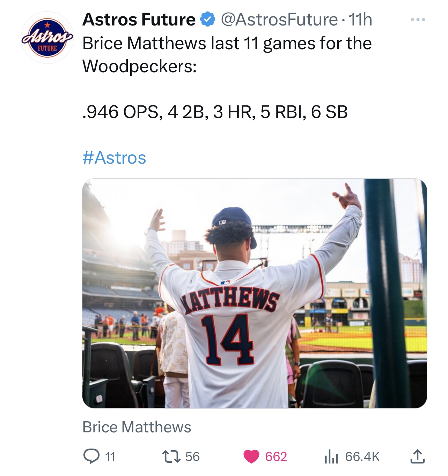Click the .946 OPS stats line
Image resolution: width=448 pixels, height=476 pixels.
(x=215, y=112)
